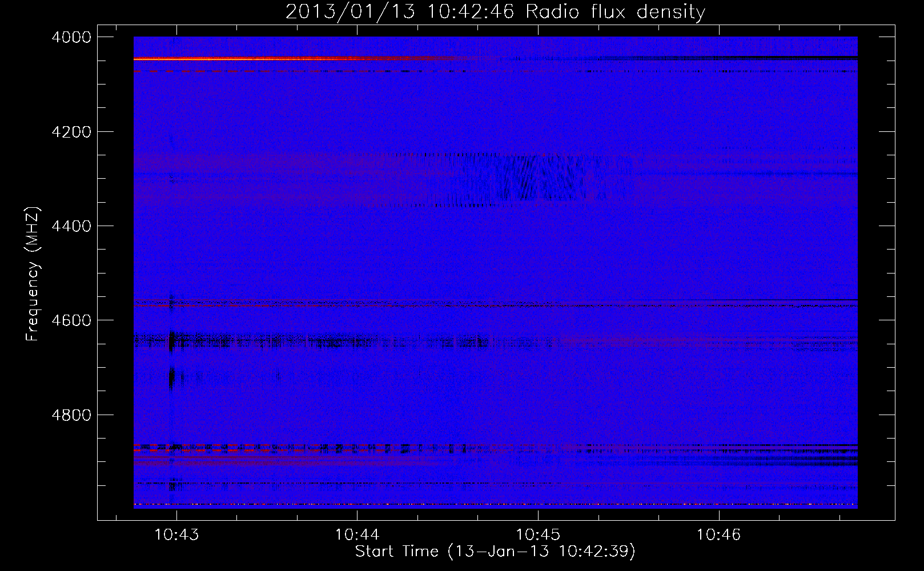
Task: Click the "Frequency (MHZ)" axis title
Action: [x=33, y=274]
